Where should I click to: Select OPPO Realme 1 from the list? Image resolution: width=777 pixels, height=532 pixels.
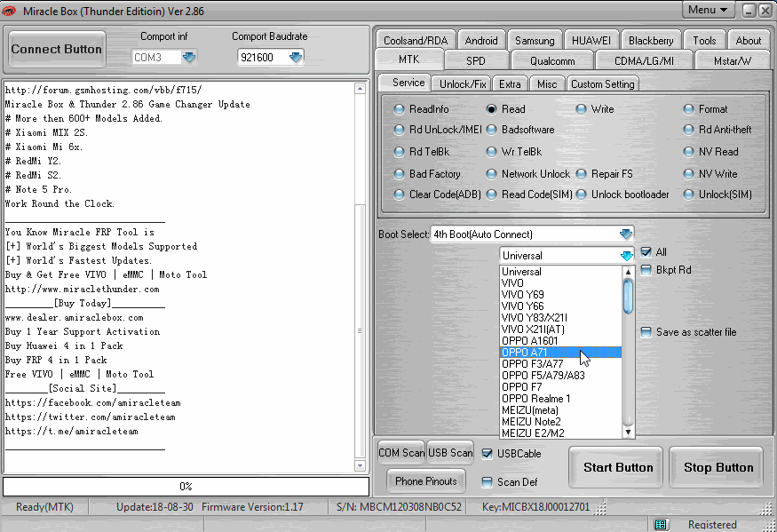click(560, 399)
